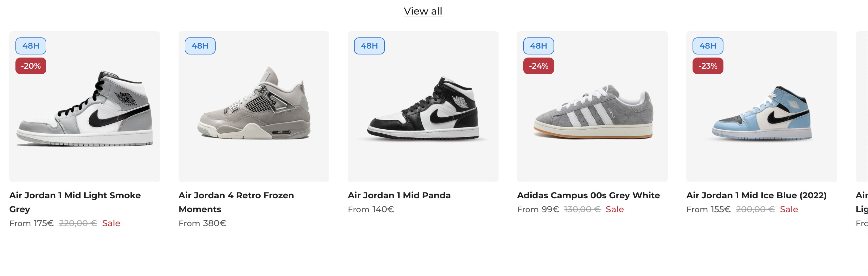Click Adidas Campus 00s Grey White title
Screen dimensions: 868x276
point(588,195)
